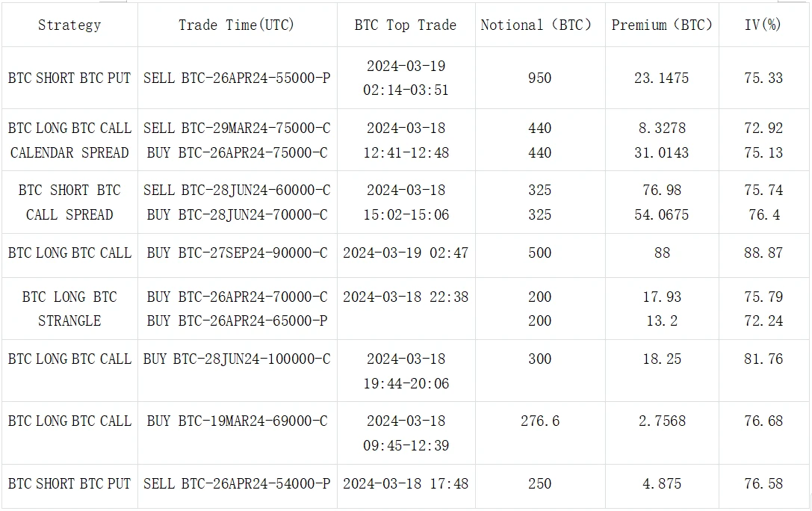812x511 pixels.
Task: Select the IV(%) column header
Action: click(x=763, y=25)
